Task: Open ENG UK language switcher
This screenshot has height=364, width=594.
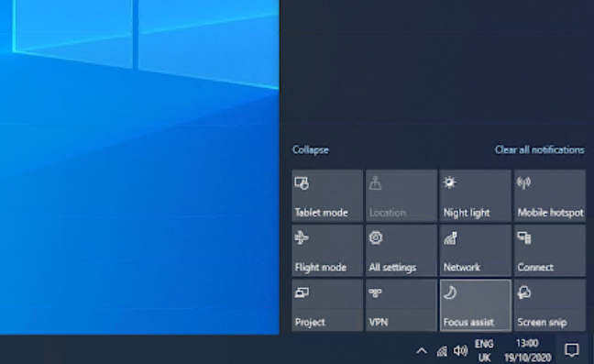Action: tap(484, 350)
